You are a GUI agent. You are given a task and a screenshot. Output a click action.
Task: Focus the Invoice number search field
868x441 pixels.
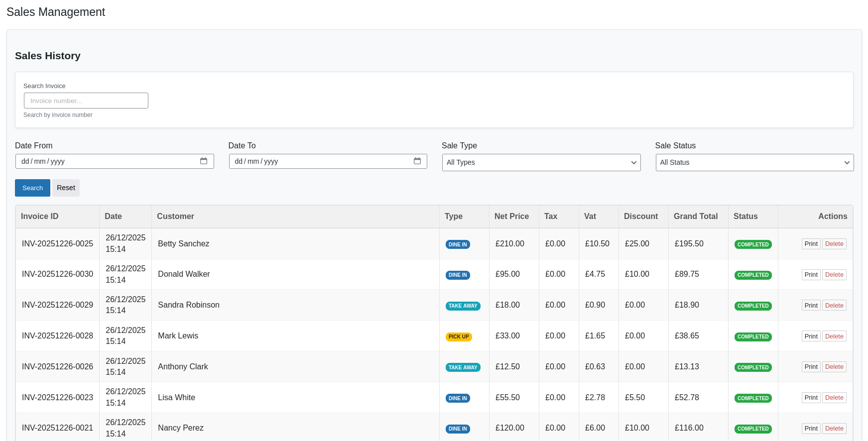(86, 101)
